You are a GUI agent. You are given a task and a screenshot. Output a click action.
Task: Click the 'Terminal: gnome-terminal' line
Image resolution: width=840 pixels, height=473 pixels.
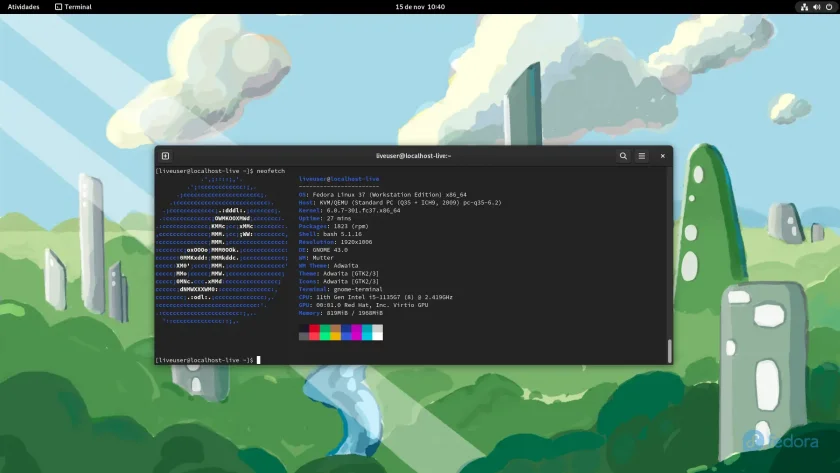[341, 289]
